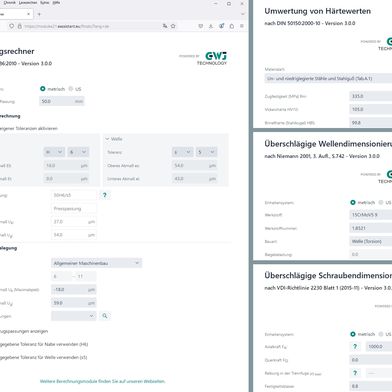Open a new browser tab with plus button
Image resolution: width=392 pixels, height=392 pixels.
(39, 14)
